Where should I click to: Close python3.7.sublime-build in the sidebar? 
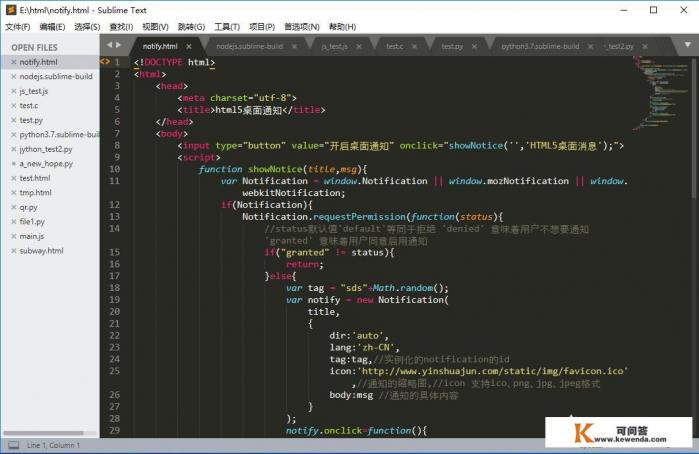[x=14, y=135]
